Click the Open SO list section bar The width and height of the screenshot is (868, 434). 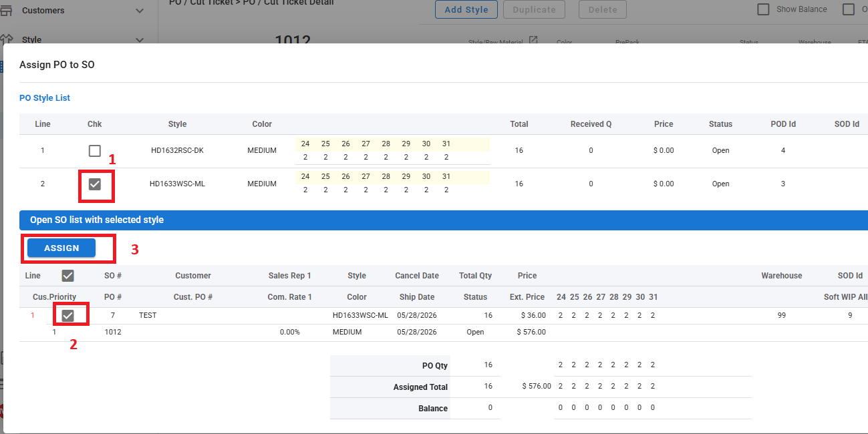click(x=444, y=220)
